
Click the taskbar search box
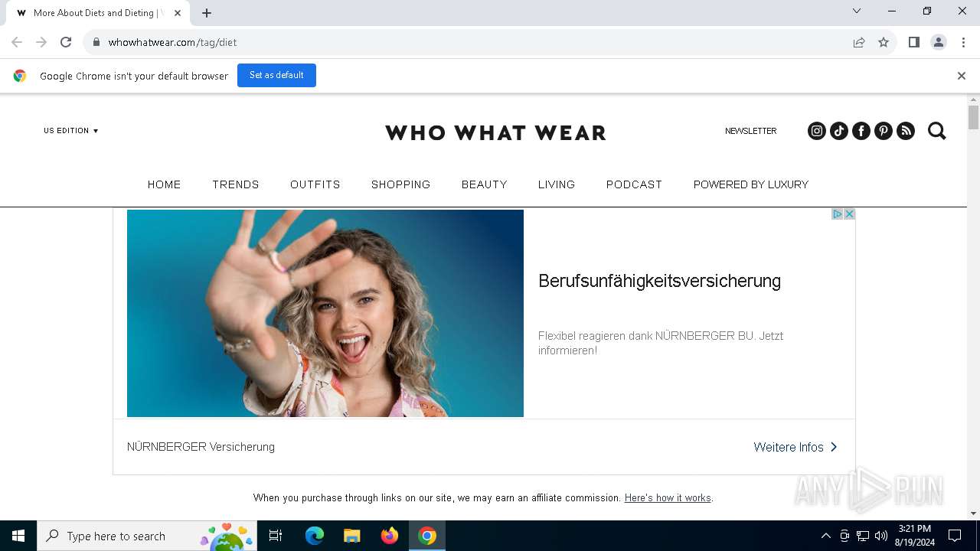coord(146,536)
